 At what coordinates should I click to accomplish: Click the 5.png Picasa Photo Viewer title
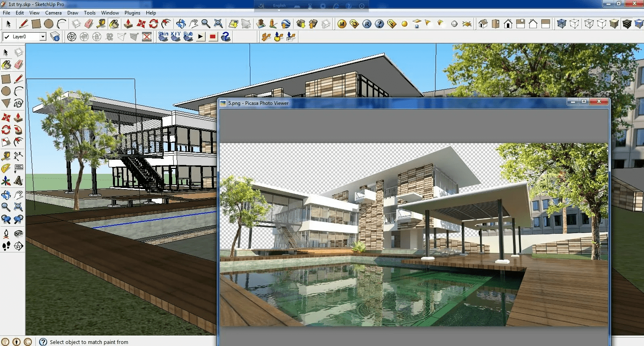click(258, 103)
